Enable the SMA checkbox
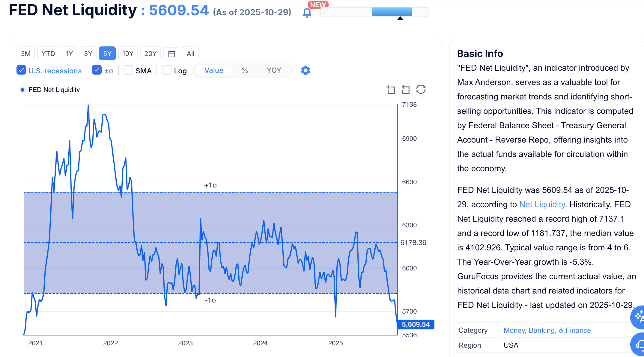Viewport: 644px width, 357px height. [128, 70]
